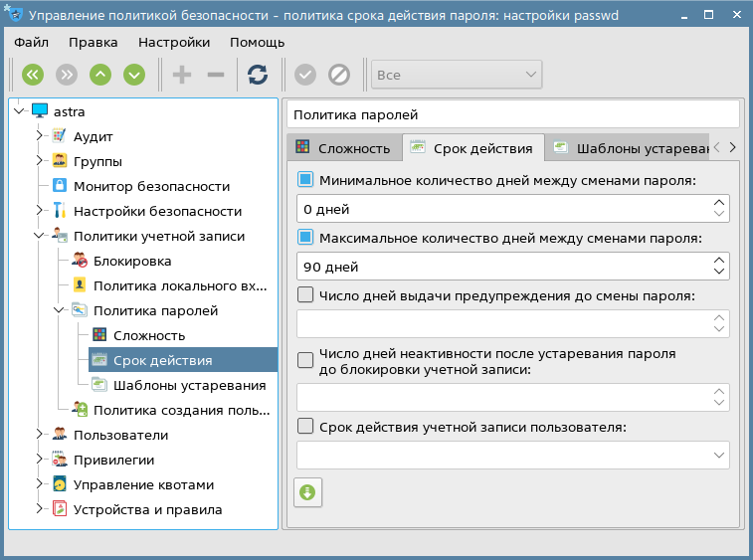Screen dimensions: 753x560
Task: Select Шаблоны устаревания tree item
Action: [189, 385]
